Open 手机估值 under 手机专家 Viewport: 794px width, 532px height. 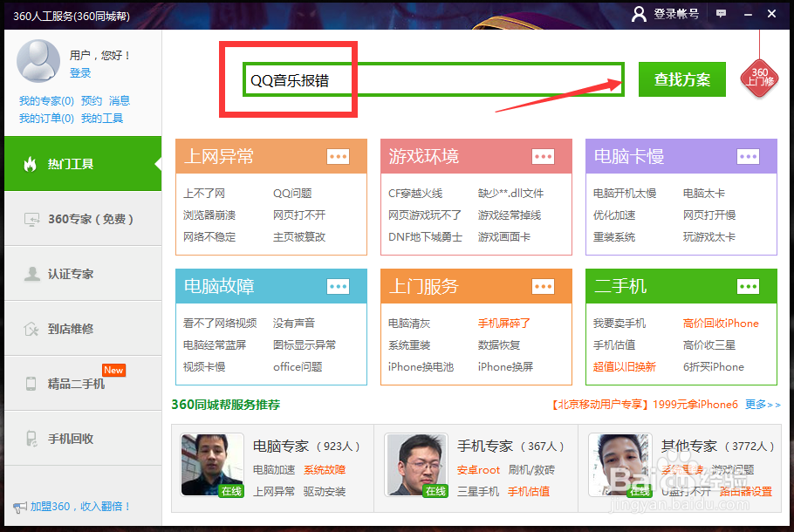click(529, 492)
